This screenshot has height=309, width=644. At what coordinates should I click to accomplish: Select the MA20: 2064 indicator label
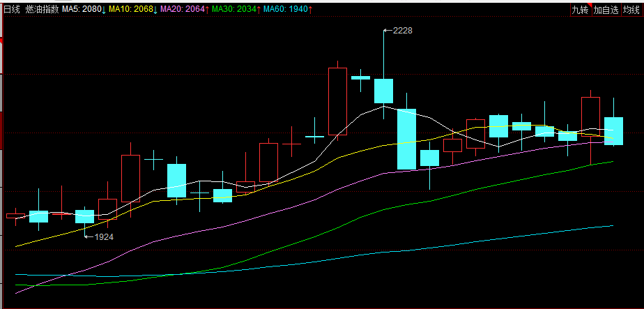185,10
